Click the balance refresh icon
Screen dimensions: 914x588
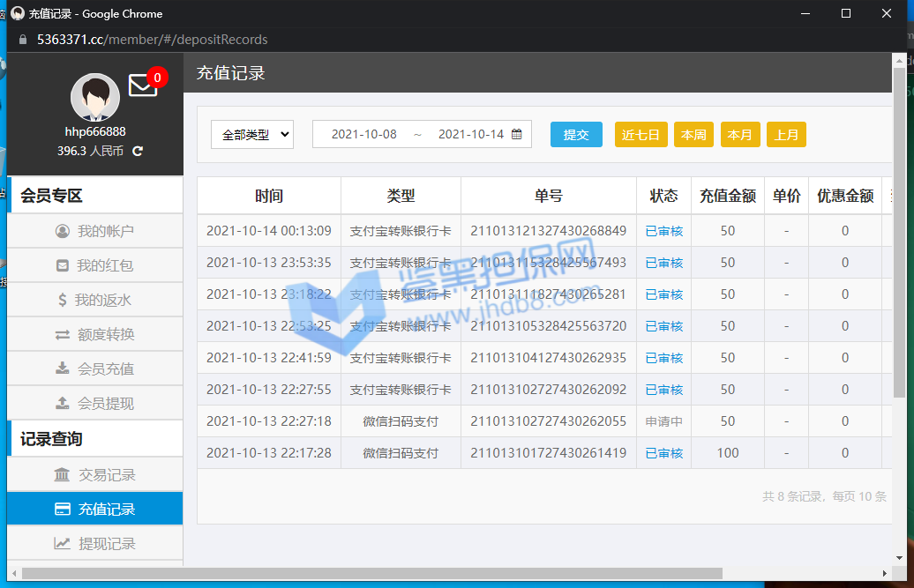pyautogui.click(x=138, y=151)
